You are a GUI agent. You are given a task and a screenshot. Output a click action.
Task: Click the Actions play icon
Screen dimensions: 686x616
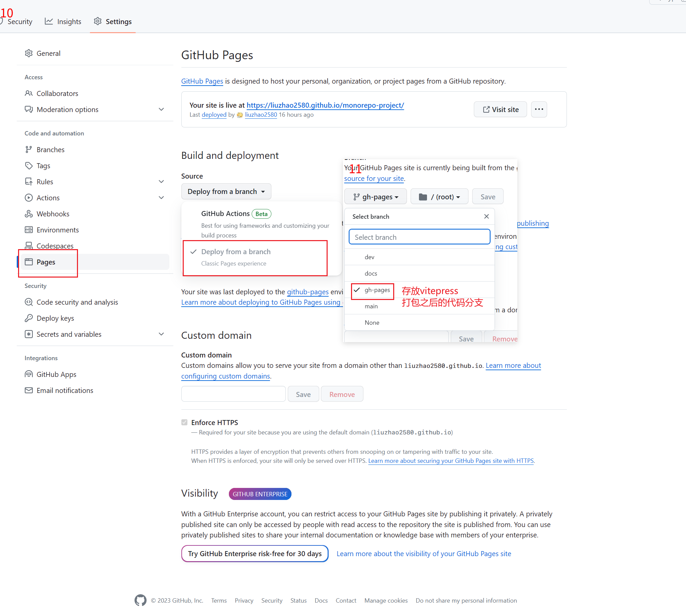(x=29, y=198)
